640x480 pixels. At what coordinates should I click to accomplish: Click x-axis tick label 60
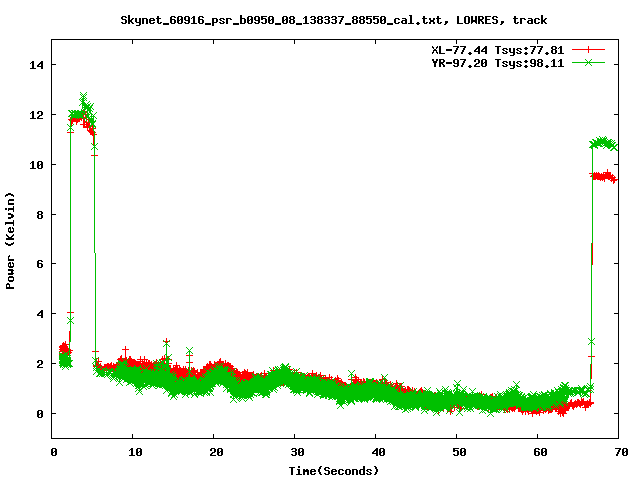click(540, 452)
